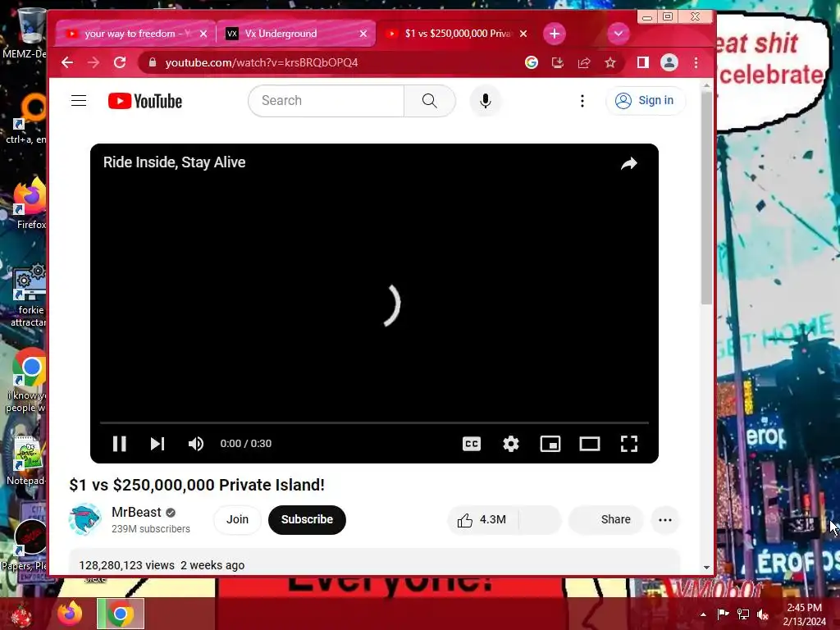Open the YouTube guide hamburger menu
The height and width of the screenshot is (630, 840).
[x=79, y=101]
